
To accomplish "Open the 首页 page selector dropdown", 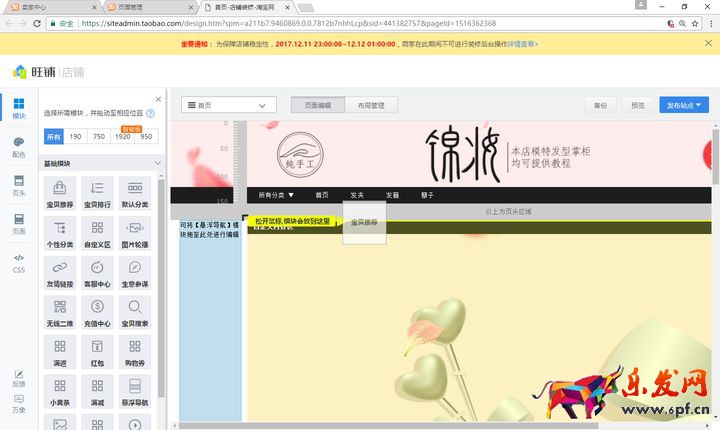I will [x=230, y=105].
